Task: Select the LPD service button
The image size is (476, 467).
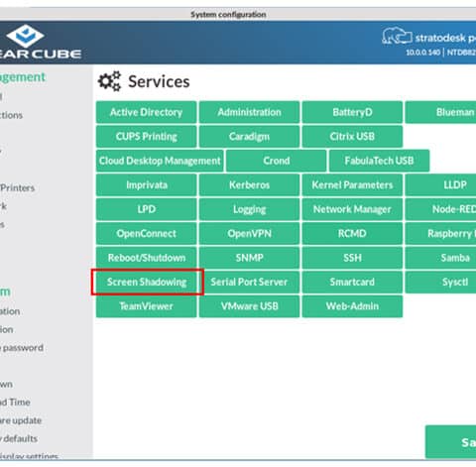Action: pyautogui.click(x=146, y=209)
